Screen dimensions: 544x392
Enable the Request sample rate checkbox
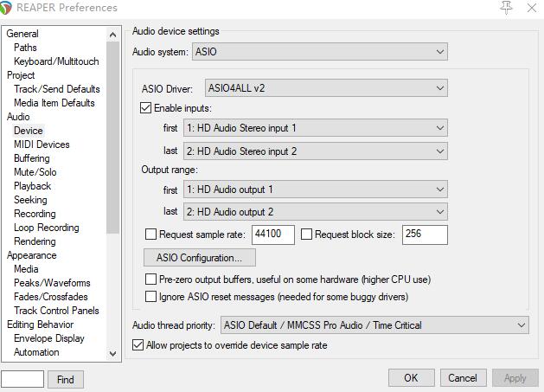[x=151, y=235]
